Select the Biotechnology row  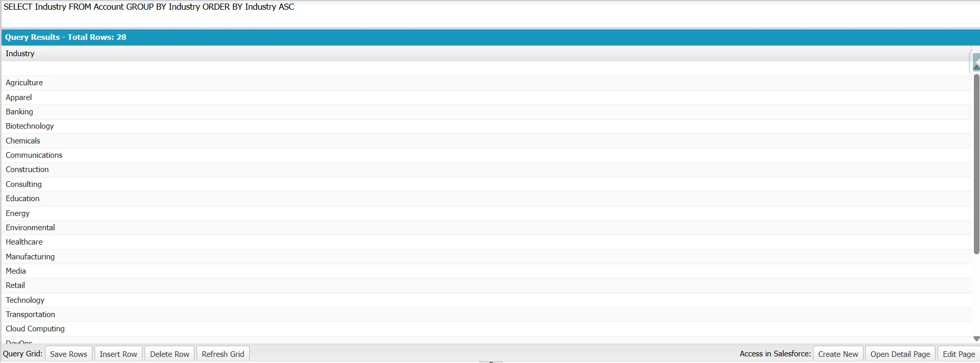486,126
